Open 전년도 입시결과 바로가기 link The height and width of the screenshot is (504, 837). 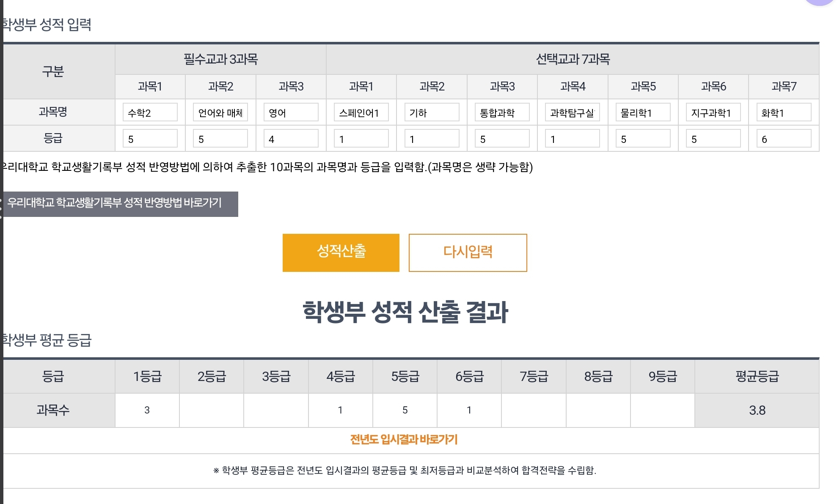coord(404,440)
